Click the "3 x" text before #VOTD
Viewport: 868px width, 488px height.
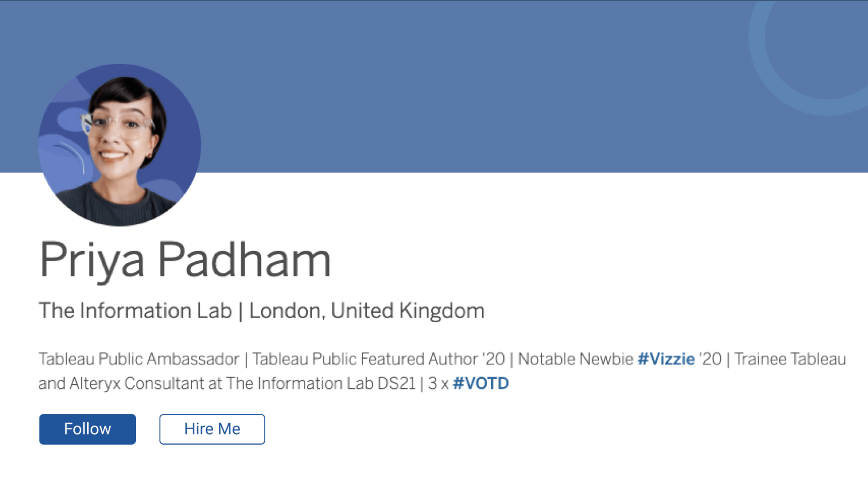click(x=438, y=383)
